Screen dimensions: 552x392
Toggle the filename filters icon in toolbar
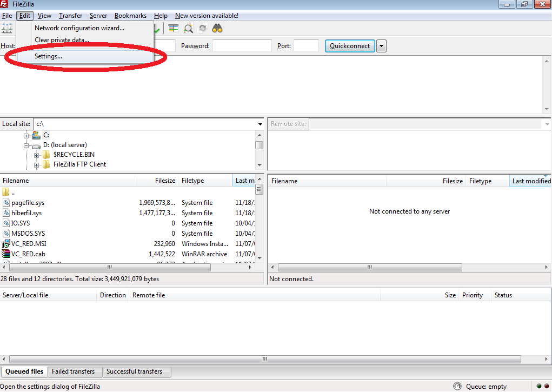tap(173, 29)
